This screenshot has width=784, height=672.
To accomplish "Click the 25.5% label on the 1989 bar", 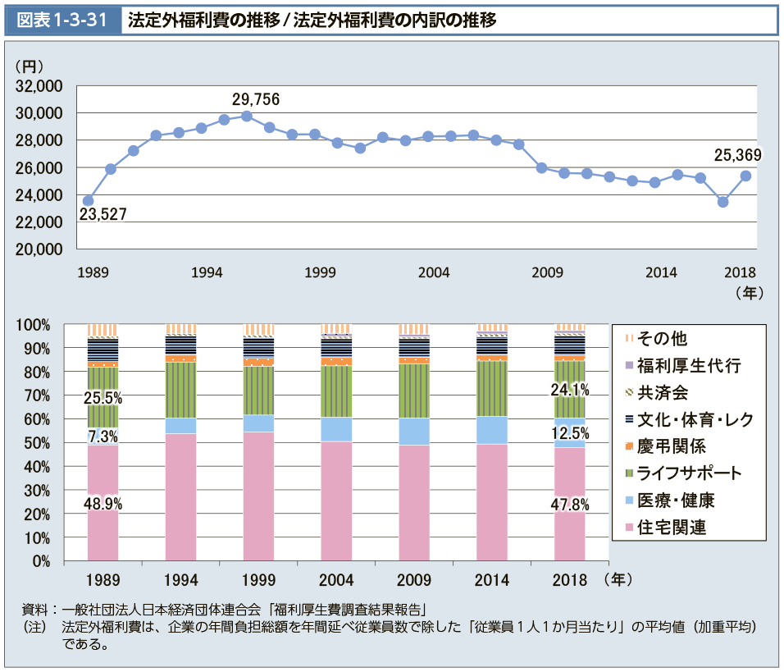I will coord(103,398).
